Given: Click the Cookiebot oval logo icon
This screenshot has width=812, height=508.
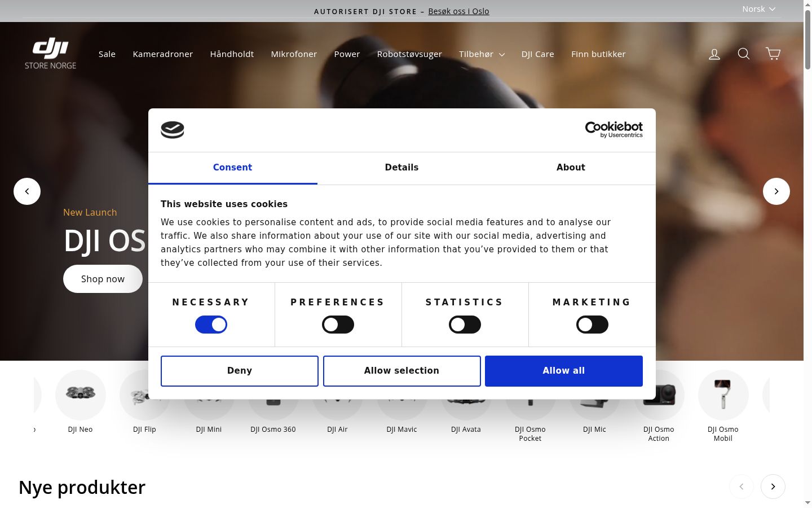Looking at the screenshot, I should 173,130.
